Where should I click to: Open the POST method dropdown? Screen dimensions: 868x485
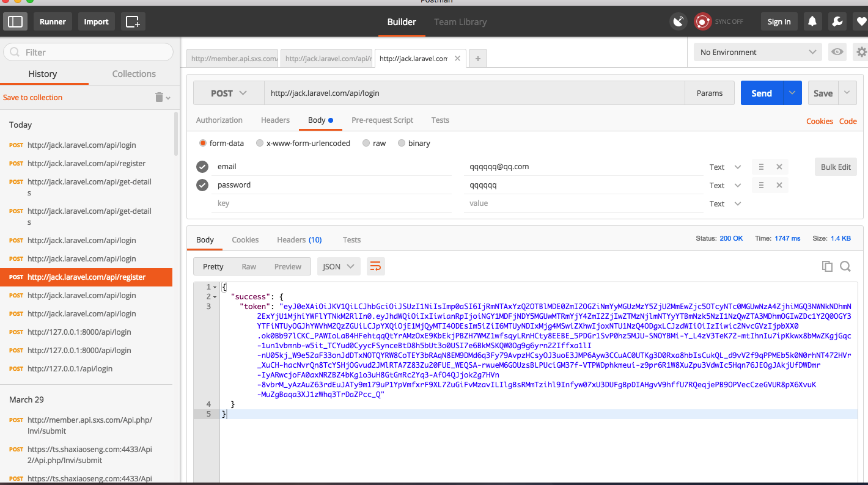pyautogui.click(x=229, y=93)
